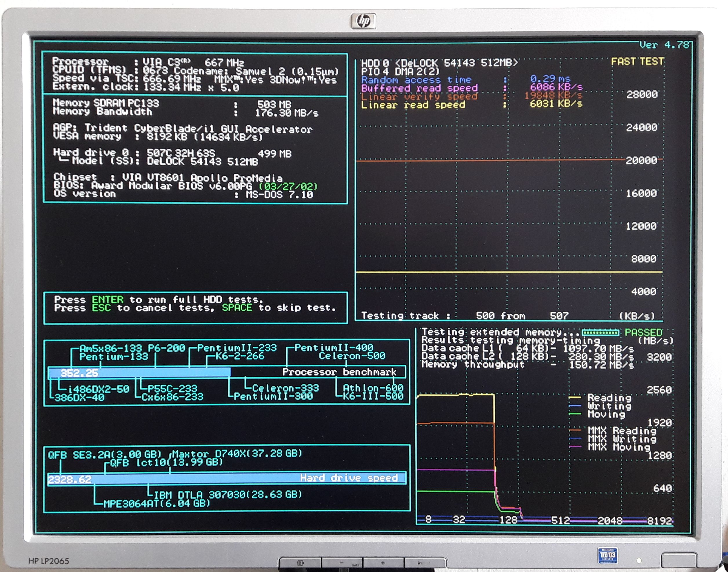Click the 'Cx6x86-233' benchmark marker
Viewport: 728px width, 572px height.
tap(172, 397)
